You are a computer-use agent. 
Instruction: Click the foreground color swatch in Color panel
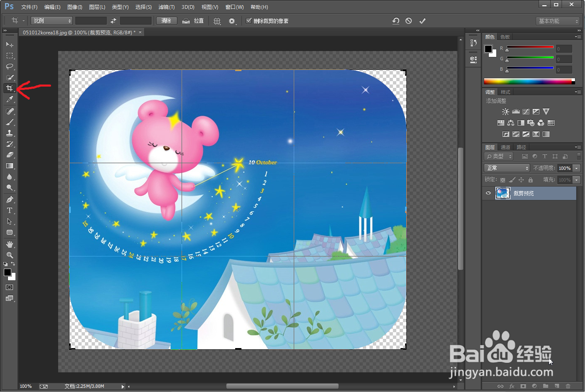(x=488, y=49)
